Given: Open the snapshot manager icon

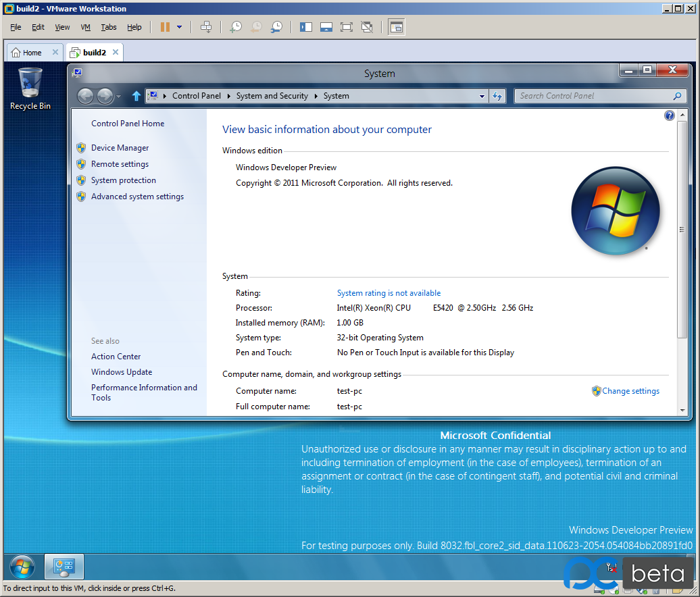Looking at the screenshot, I should click(276, 27).
